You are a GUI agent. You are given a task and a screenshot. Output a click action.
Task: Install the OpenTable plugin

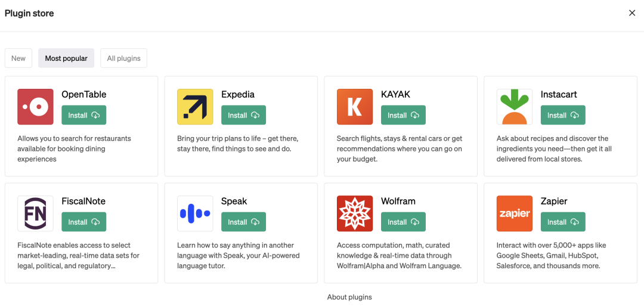(x=83, y=115)
